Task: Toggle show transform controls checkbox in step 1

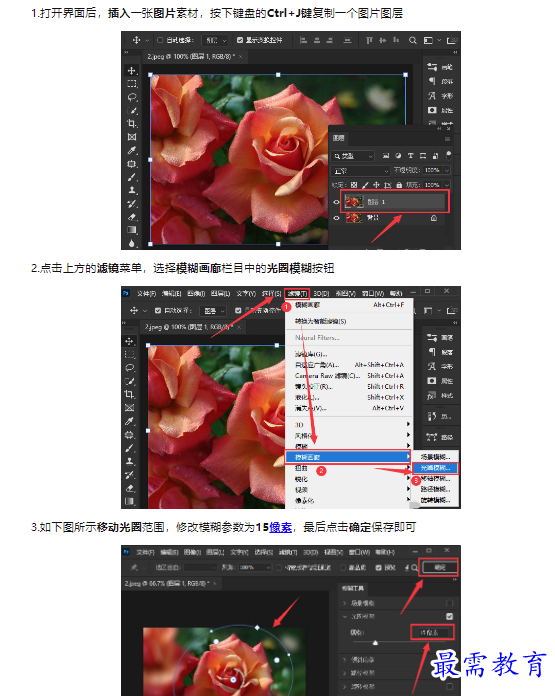Action: (x=240, y=40)
